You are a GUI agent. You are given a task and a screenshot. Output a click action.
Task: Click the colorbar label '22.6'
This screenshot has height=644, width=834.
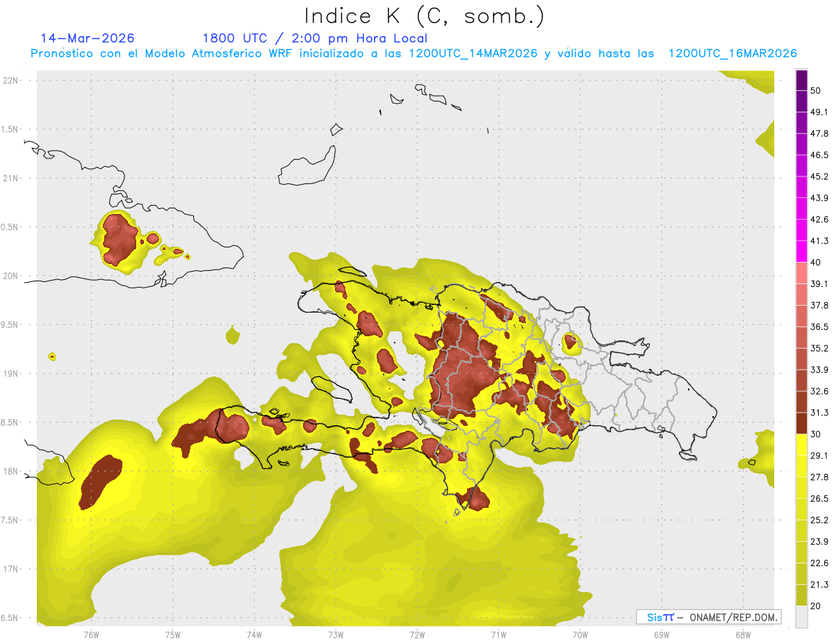[x=819, y=563]
